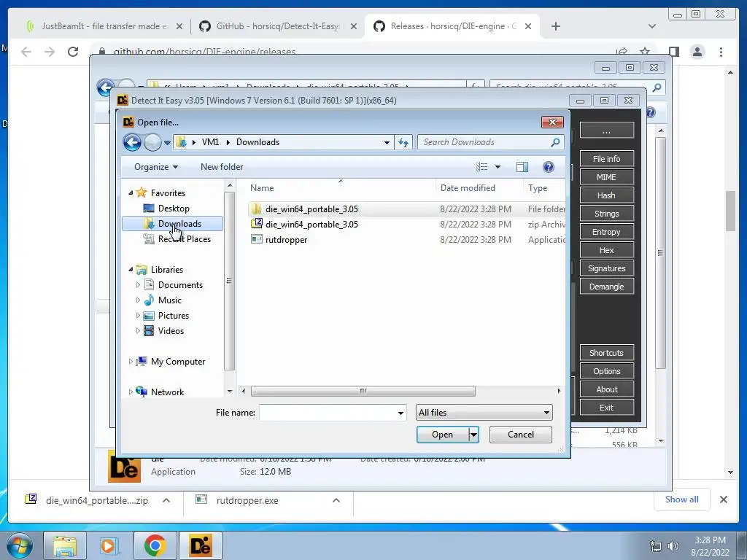Select die_win64_portable_3.05 zip archive icon
Viewport: 747px width, 560px height.
257,224
